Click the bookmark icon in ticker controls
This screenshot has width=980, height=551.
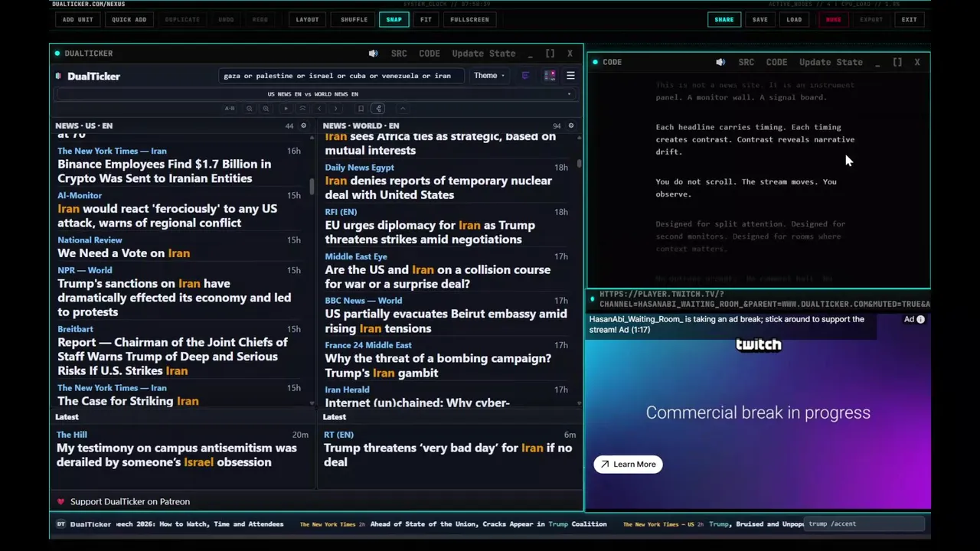coord(361,109)
